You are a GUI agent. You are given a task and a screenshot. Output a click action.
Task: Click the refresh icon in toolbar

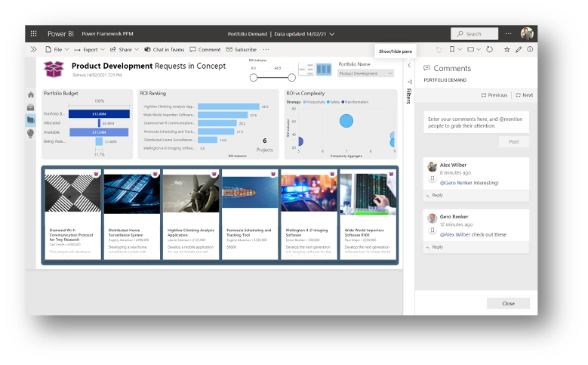[489, 49]
